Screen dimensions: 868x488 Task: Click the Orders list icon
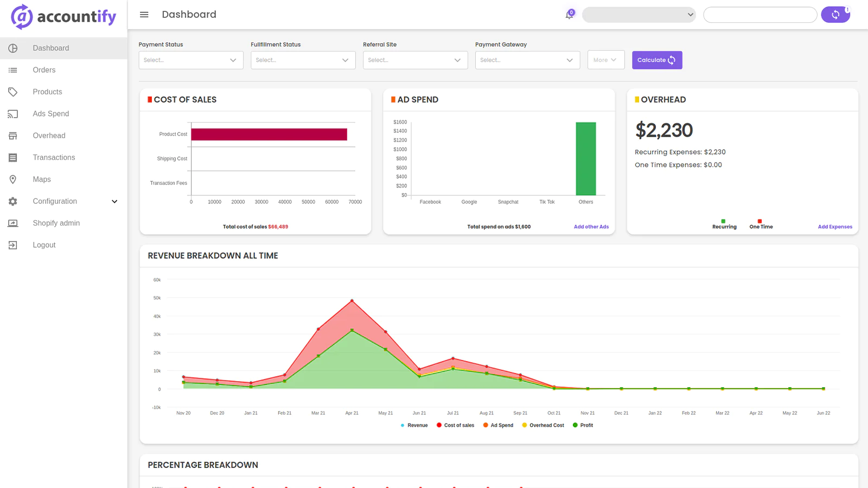[13, 70]
